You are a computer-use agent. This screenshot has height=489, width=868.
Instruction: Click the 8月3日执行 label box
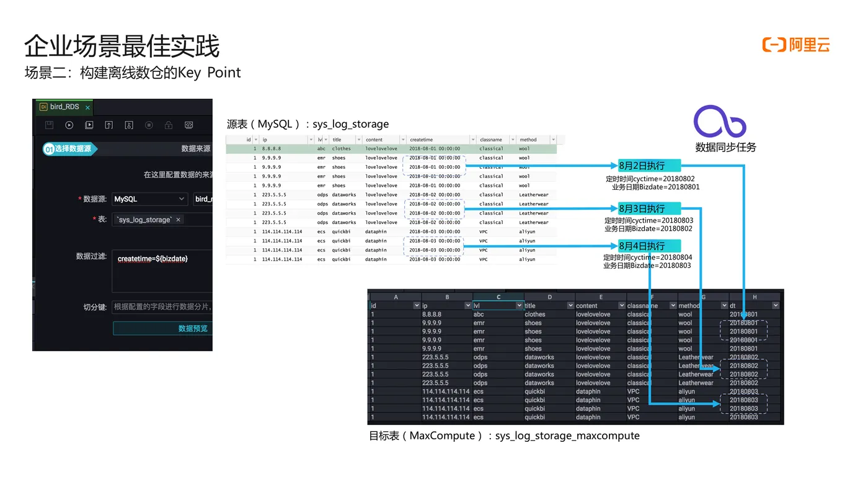click(x=649, y=208)
